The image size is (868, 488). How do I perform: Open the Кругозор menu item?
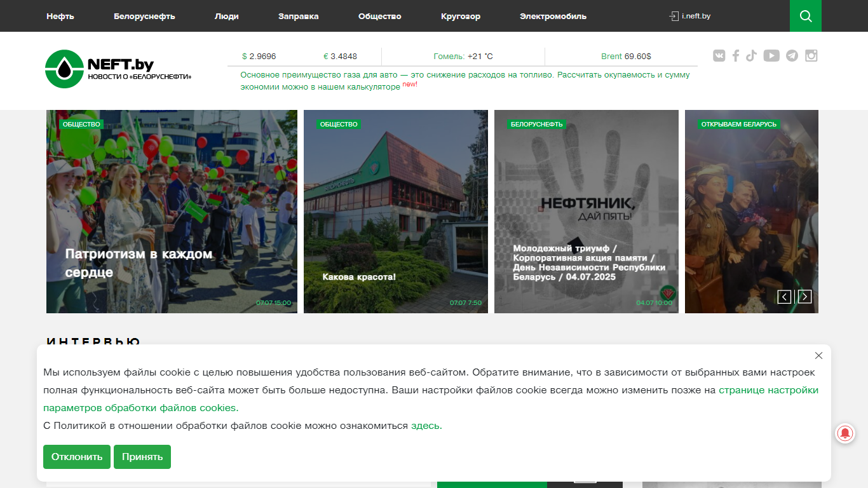(x=461, y=16)
